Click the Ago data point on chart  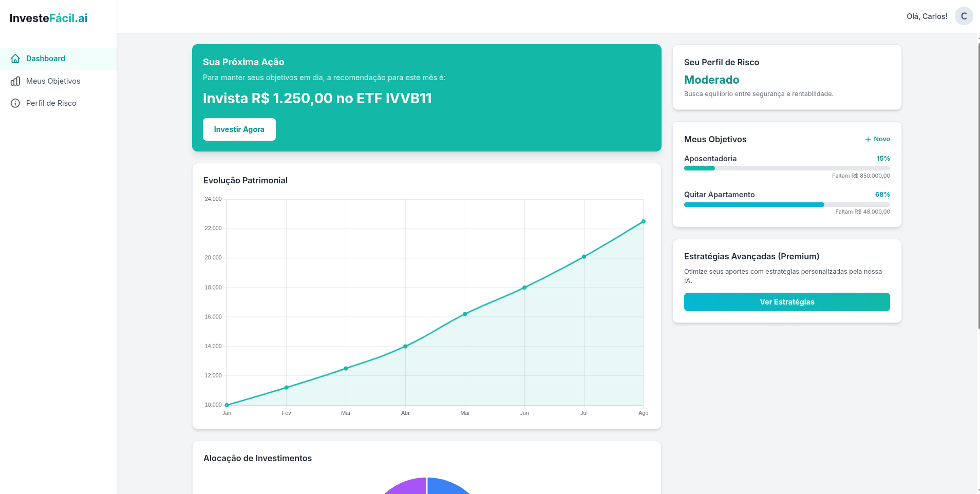point(643,222)
